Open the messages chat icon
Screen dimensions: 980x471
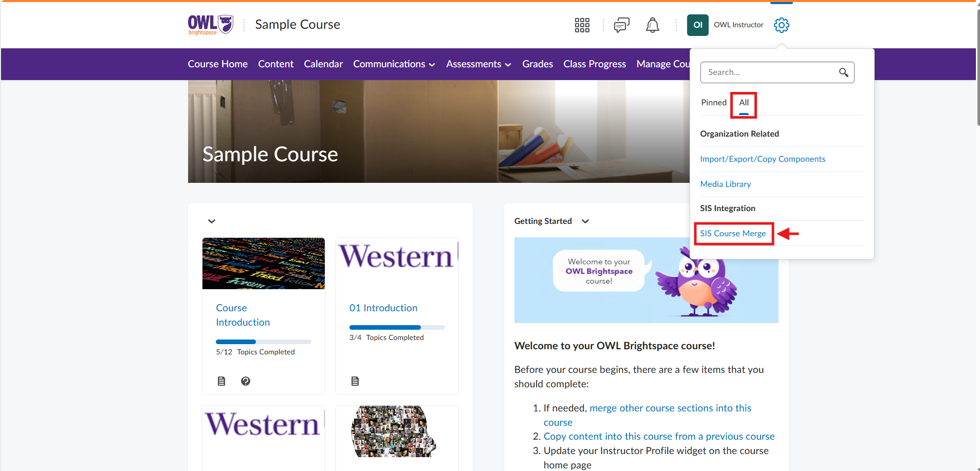pos(621,25)
